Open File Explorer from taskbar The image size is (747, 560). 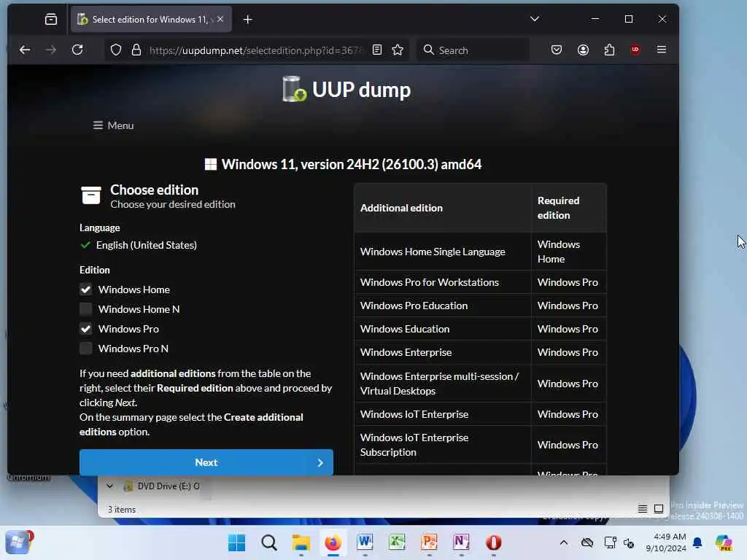click(x=301, y=542)
